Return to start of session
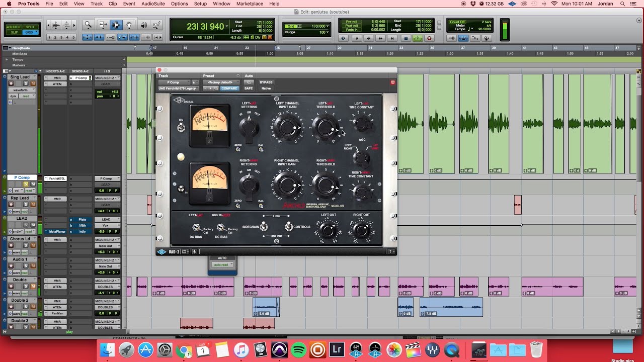Screen dimensions: 644x362 pyautogui.click(x=357, y=38)
